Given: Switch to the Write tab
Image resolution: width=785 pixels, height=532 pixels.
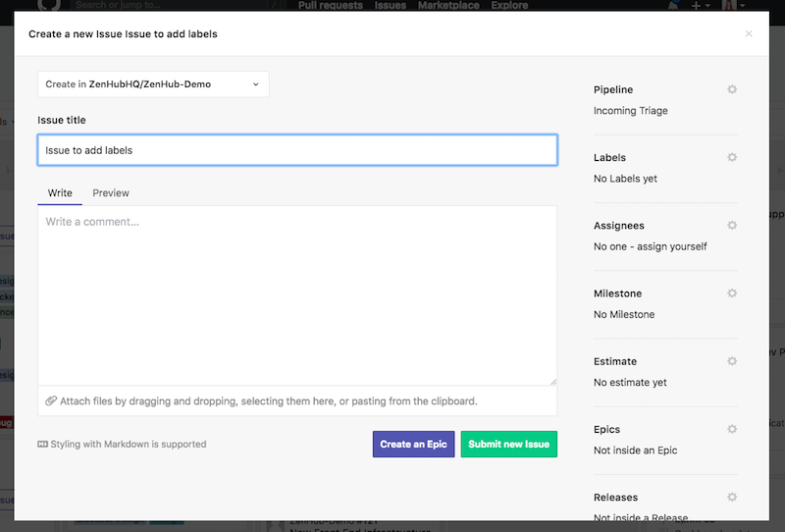Looking at the screenshot, I should click(x=60, y=192).
